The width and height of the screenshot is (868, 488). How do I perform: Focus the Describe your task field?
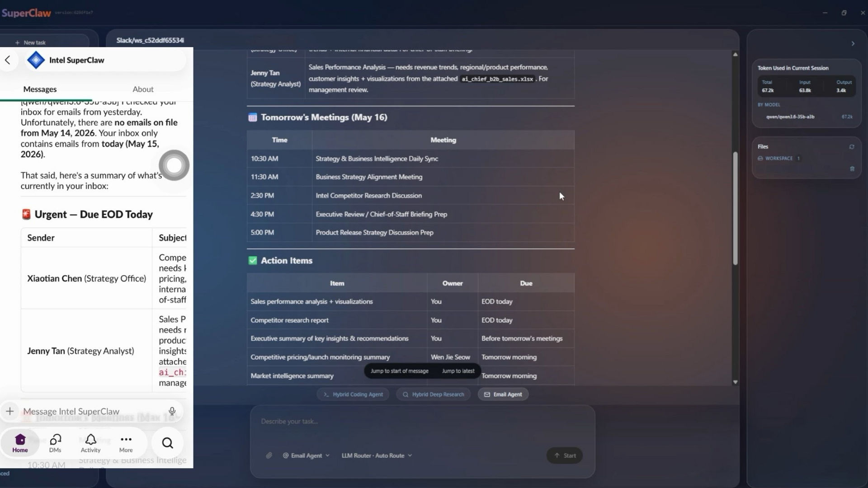coord(422,422)
